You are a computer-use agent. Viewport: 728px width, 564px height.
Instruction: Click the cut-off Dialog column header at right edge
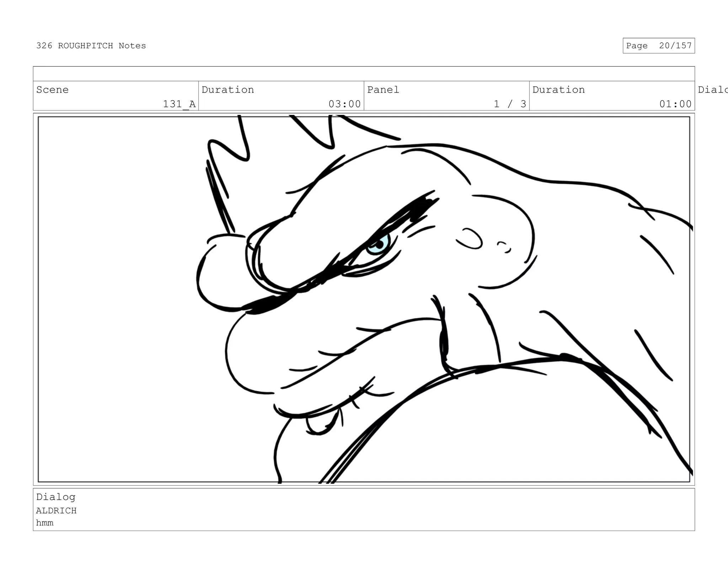[712, 90]
